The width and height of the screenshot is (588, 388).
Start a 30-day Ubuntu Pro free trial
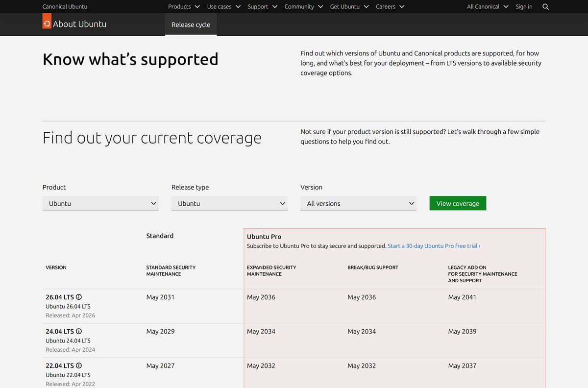click(x=434, y=246)
